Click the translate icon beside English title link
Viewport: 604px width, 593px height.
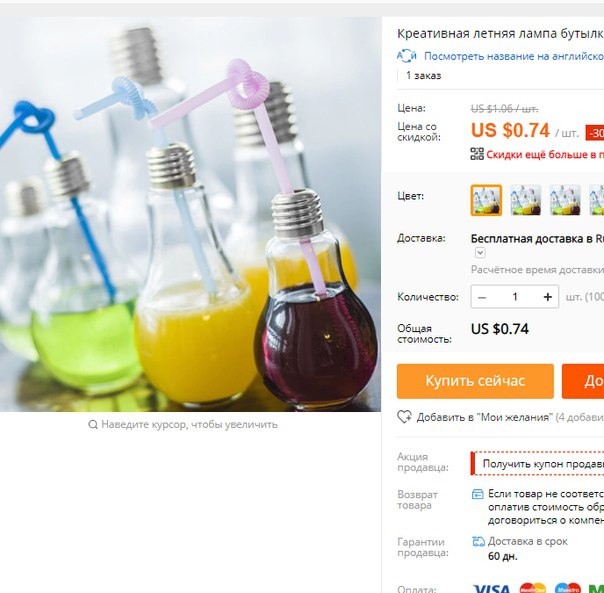tap(407, 56)
